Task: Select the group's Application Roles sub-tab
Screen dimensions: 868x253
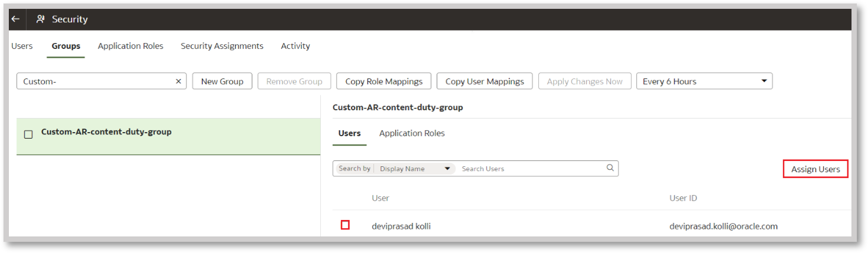Action: point(412,133)
